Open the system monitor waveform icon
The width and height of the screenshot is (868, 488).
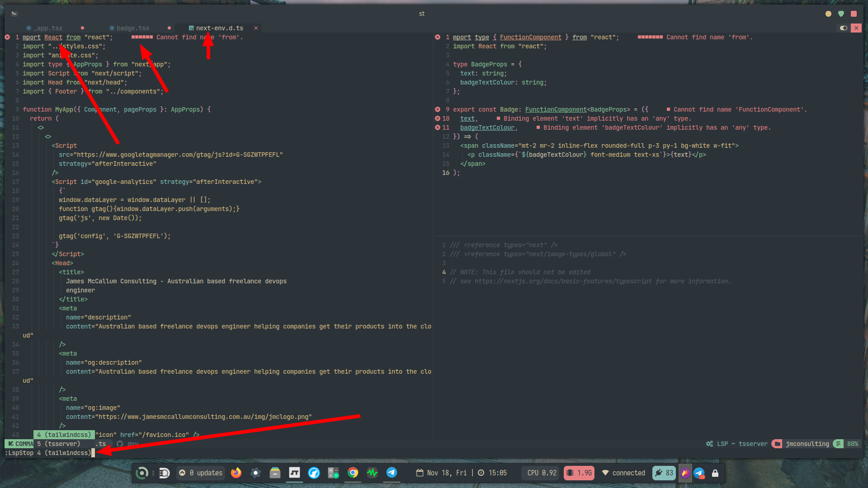pyautogui.click(x=372, y=473)
